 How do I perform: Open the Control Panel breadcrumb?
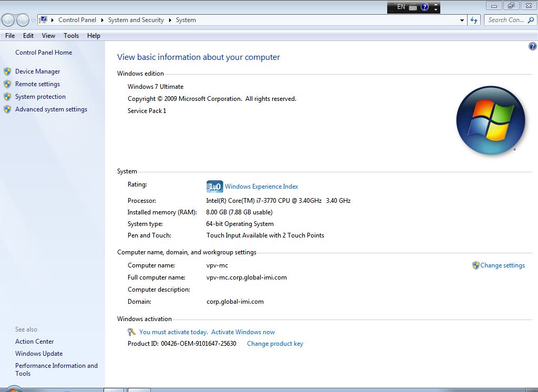pos(77,20)
